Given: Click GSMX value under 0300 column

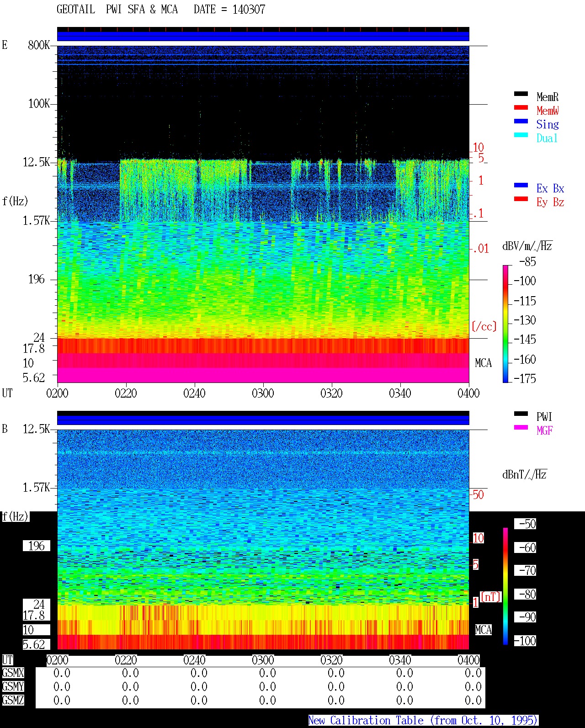Looking at the screenshot, I should [267, 673].
